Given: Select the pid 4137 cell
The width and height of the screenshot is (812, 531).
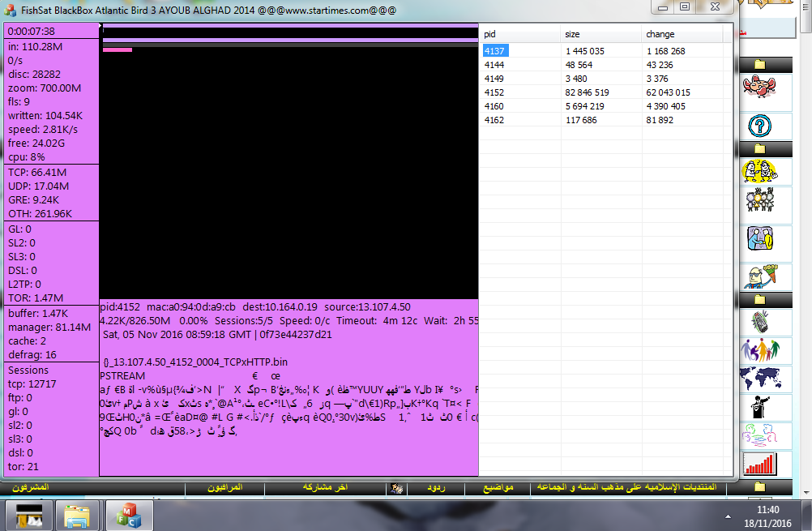Looking at the screenshot, I should [494, 51].
